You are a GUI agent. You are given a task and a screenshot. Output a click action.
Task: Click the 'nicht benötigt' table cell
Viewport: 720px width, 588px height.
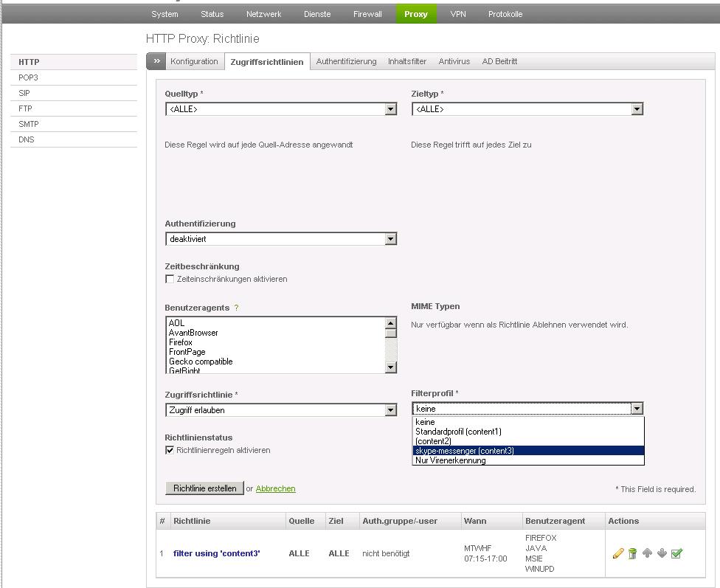click(386, 553)
